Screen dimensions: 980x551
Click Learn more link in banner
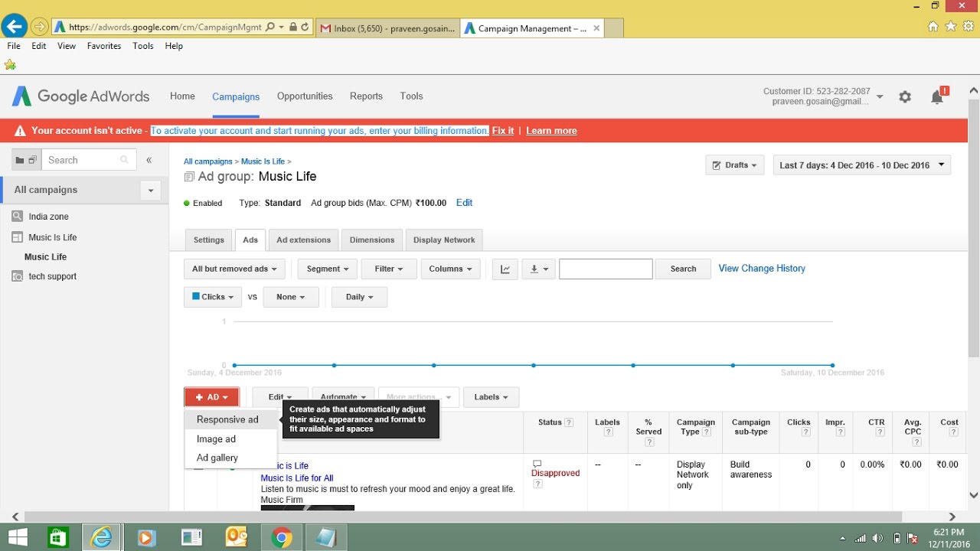click(x=551, y=131)
